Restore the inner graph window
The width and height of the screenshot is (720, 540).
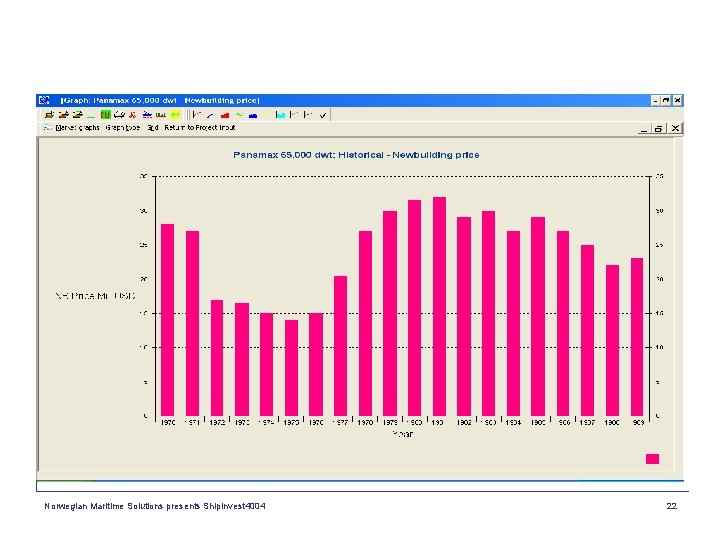coord(658,129)
